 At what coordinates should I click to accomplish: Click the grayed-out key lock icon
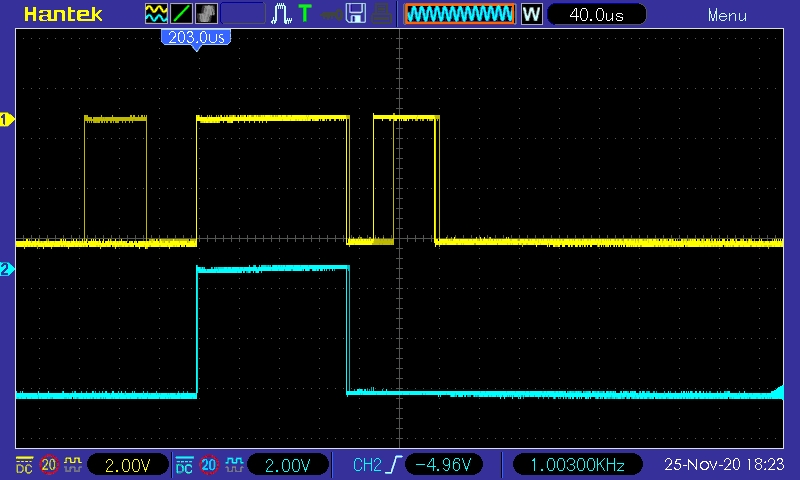(330, 14)
